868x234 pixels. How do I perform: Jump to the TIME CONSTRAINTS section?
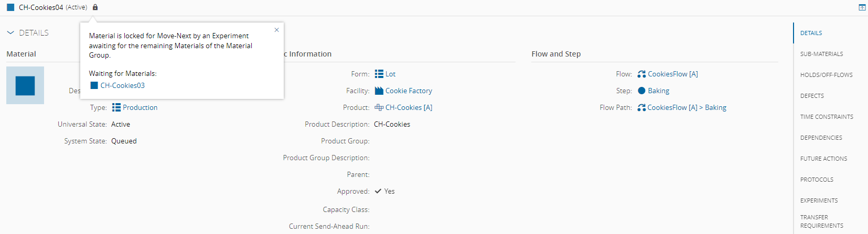click(x=827, y=117)
